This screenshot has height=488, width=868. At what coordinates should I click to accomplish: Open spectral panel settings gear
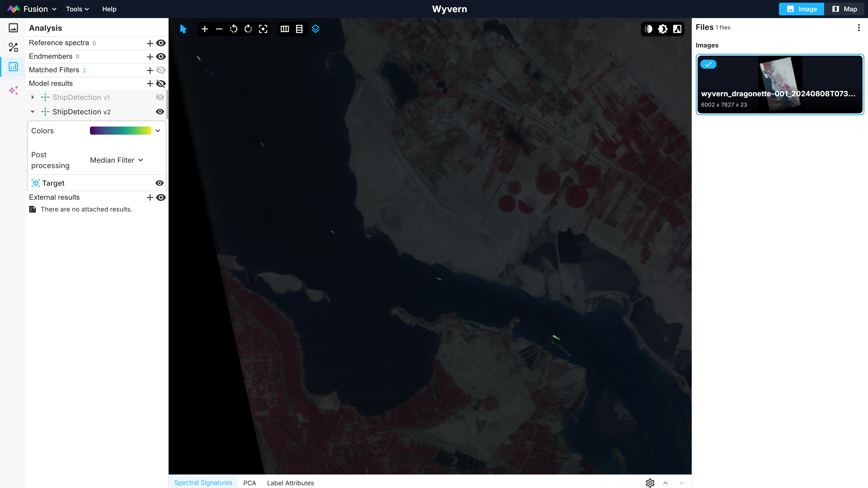[x=650, y=483]
